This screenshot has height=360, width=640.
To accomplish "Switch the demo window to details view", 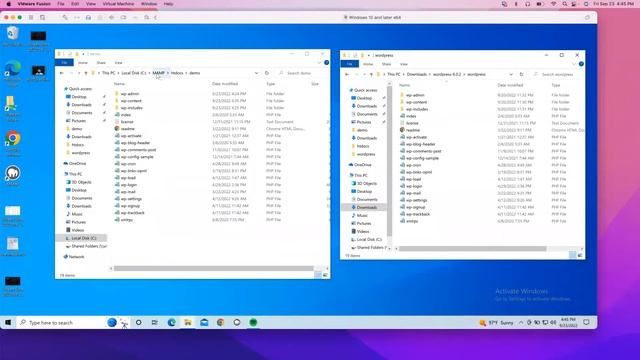I will click(318, 275).
